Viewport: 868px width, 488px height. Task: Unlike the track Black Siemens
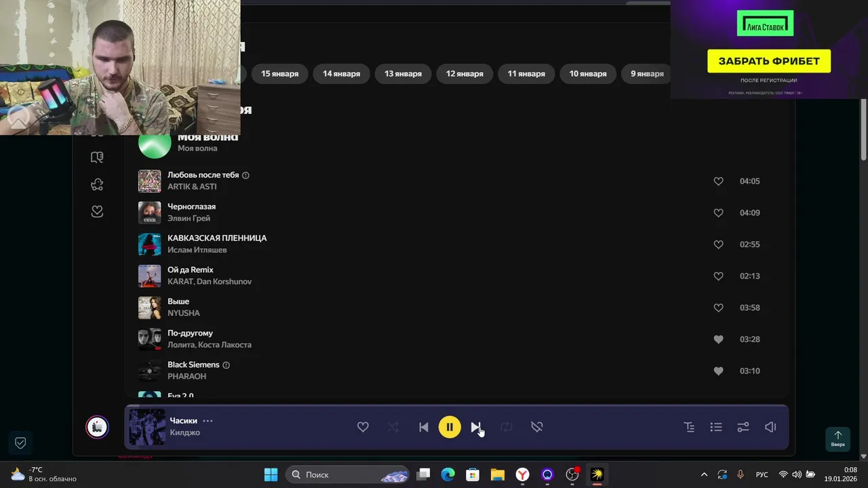[x=719, y=371]
